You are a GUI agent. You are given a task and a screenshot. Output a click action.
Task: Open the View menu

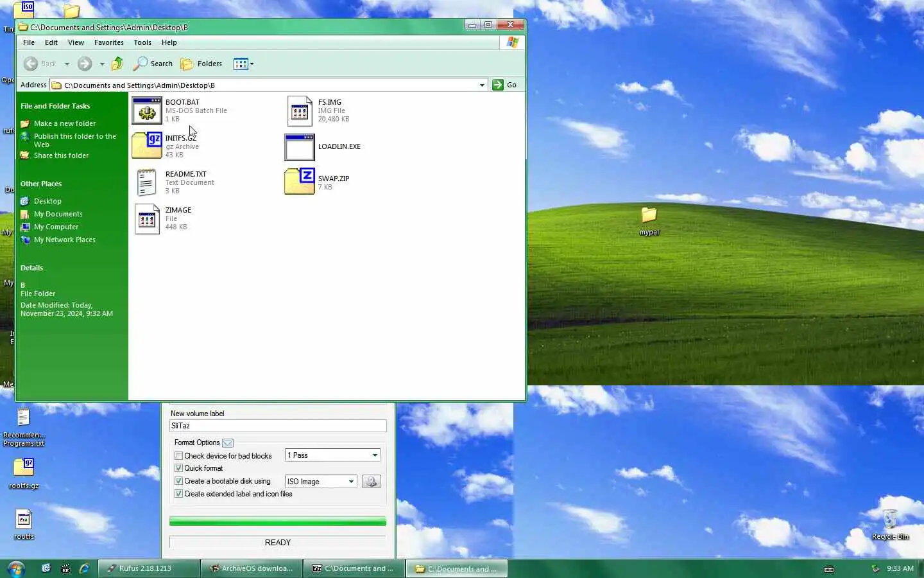(x=76, y=42)
